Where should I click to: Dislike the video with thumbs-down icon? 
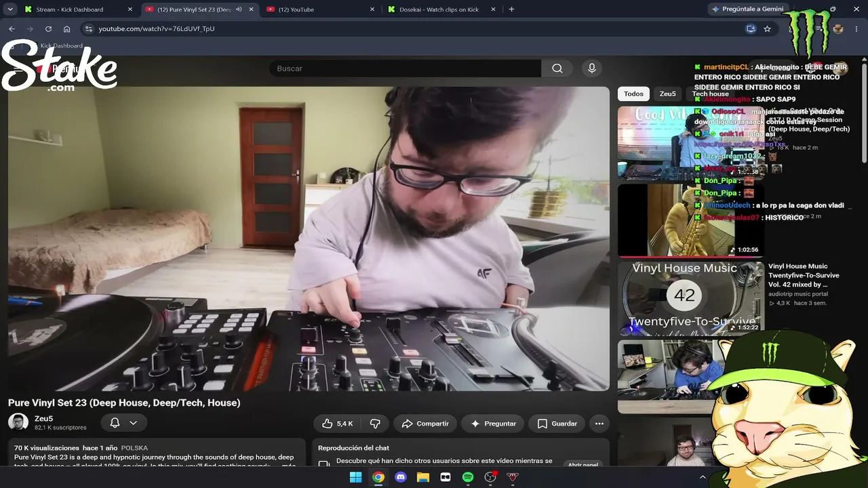click(375, 424)
